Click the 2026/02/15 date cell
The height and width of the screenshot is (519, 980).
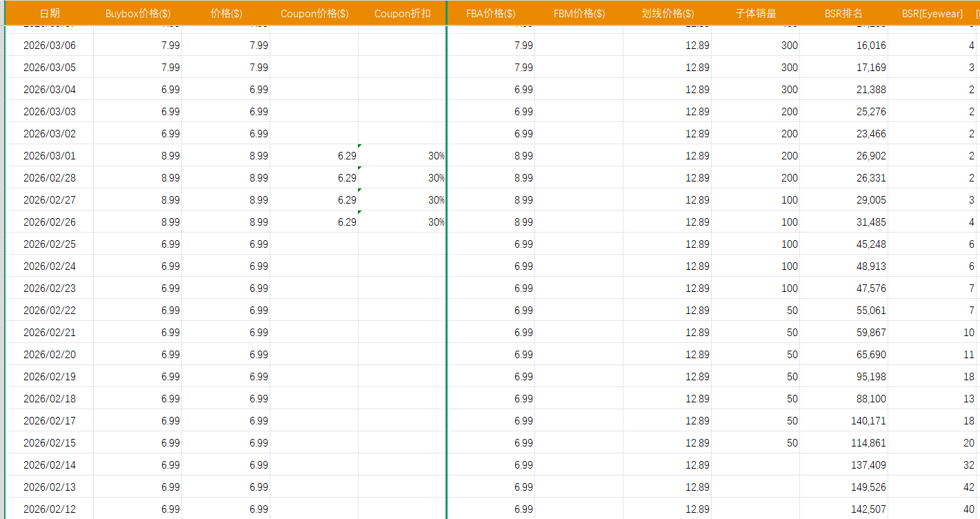[x=49, y=443]
